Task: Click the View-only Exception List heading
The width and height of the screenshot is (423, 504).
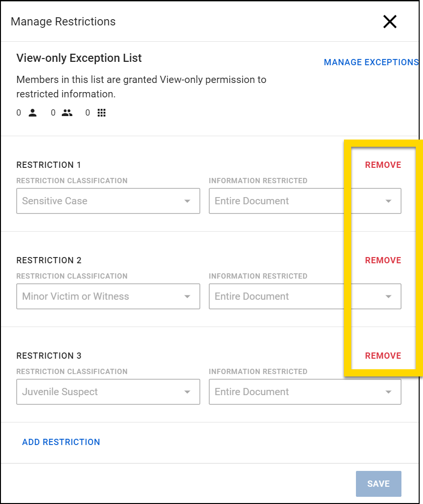Action: point(79,58)
